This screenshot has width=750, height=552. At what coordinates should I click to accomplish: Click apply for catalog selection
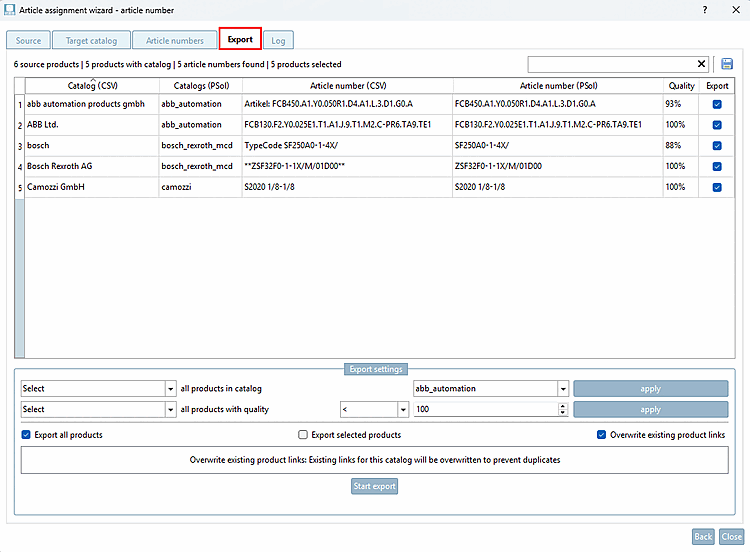pos(651,388)
